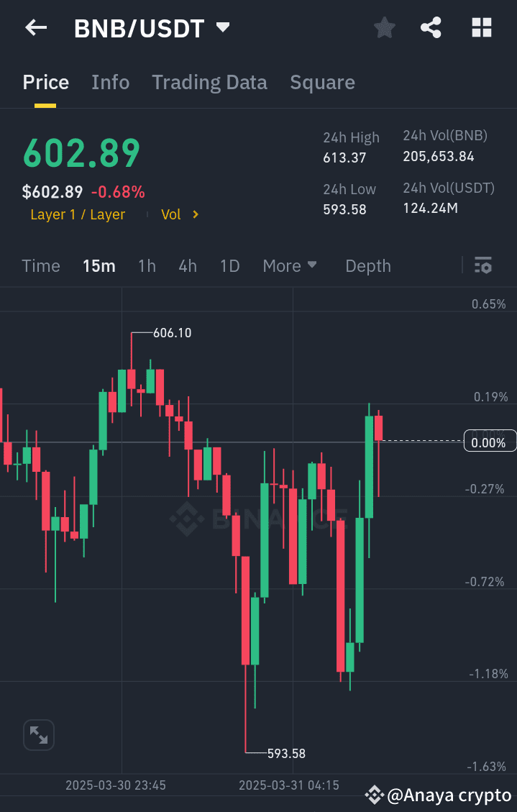The width and height of the screenshot is (517, 812).
Task: Select the Time interval option
Action: click(x=41, y=265)
